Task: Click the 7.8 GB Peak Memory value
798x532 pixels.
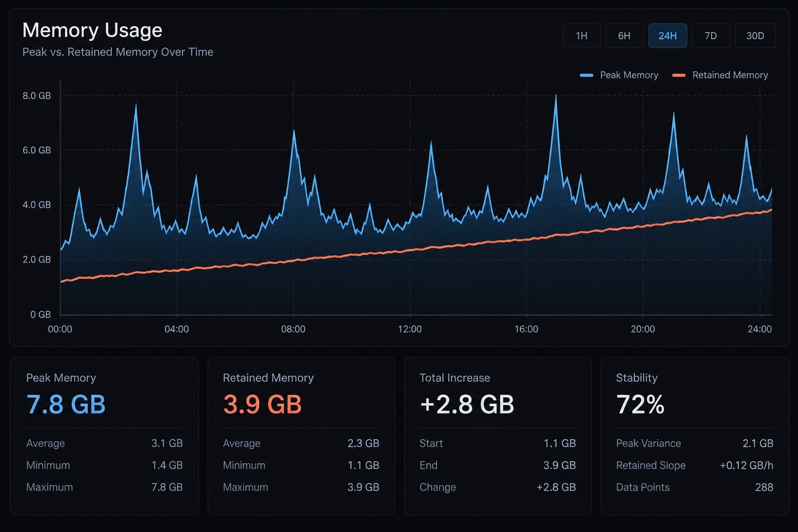Action: tap(66, 404)
